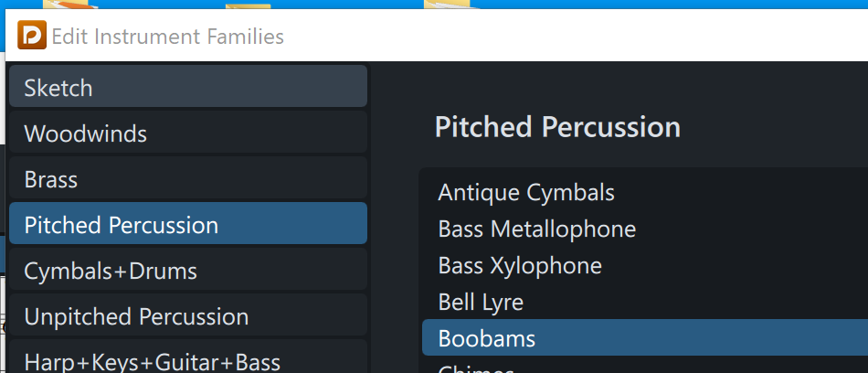The height and width of the screenshot is (373, 868).
Task: Select the highlighted Boobams instrument
Action: coord(487,338)
